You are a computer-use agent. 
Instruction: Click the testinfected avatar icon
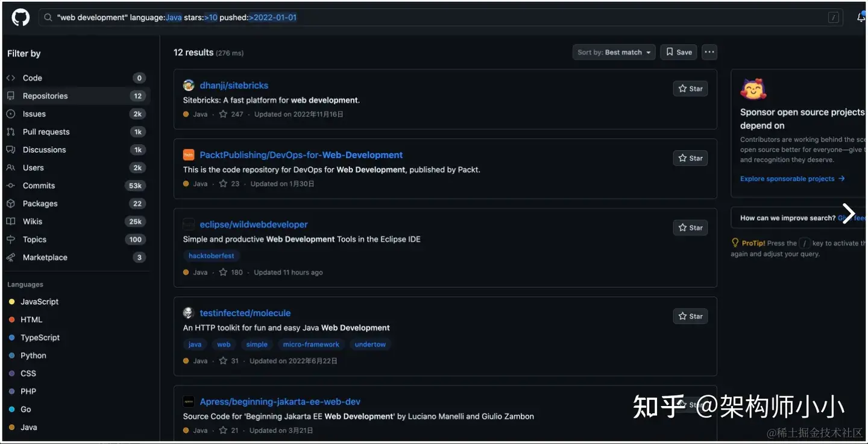(189, 313)
